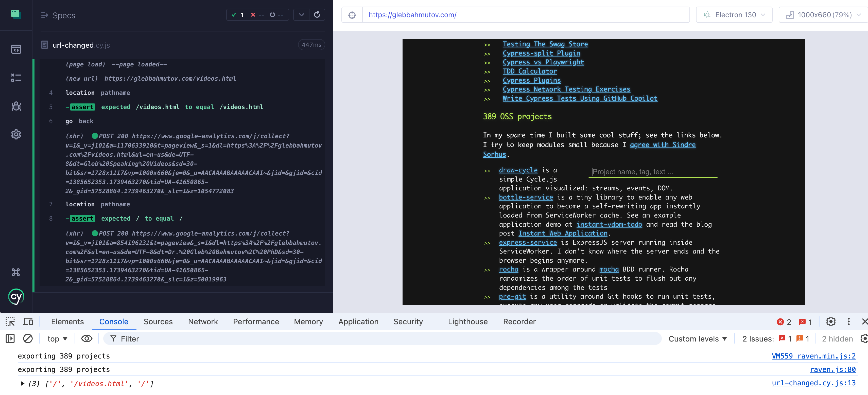Toggle DevTools device toolbar icon

tap(28, 321)
